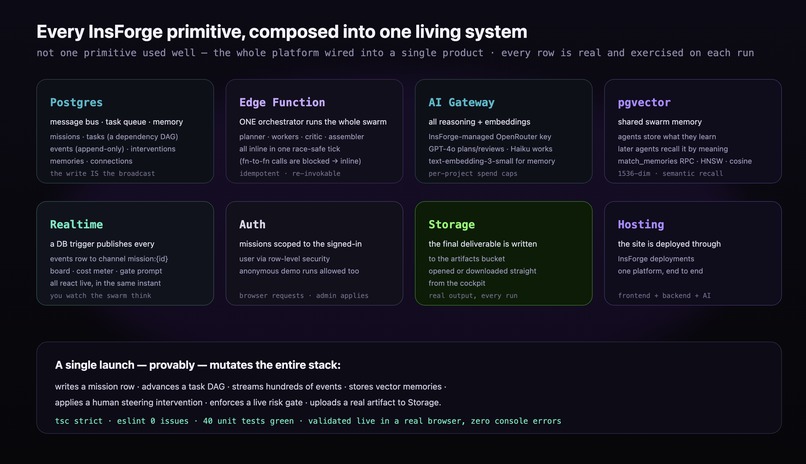The image size is (806, 464).
Task: Click the subtitle beginning 'not one primitive used well'
Action: click(x=395, y=53)
